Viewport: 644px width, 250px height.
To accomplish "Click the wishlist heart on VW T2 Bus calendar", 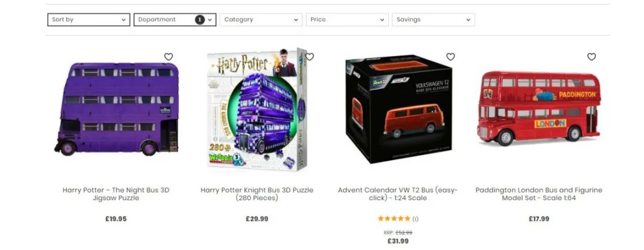I will click(451, 57).
